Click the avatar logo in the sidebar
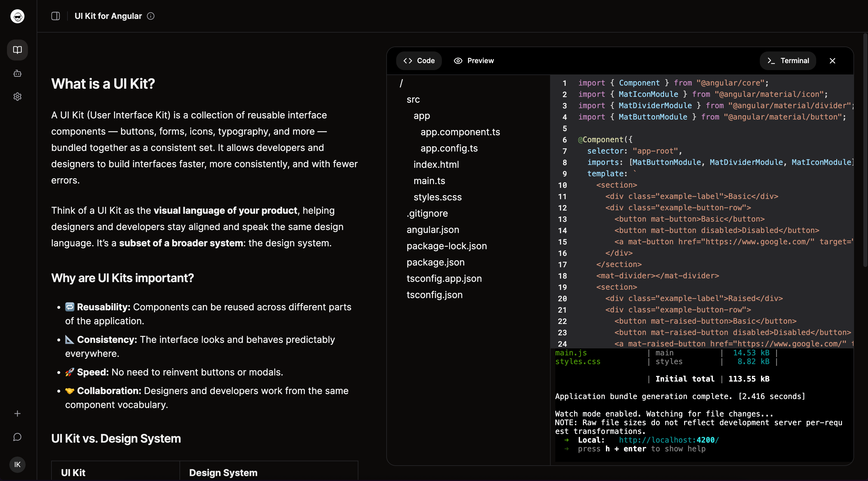The width and height of the screenshot is (868, 481). click(17, 16)
